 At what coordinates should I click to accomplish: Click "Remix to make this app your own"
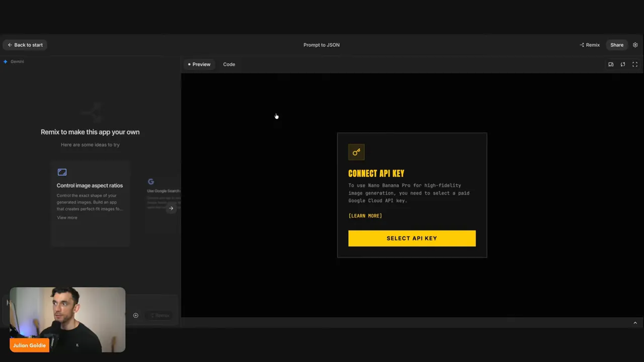[x=90, y=132]
